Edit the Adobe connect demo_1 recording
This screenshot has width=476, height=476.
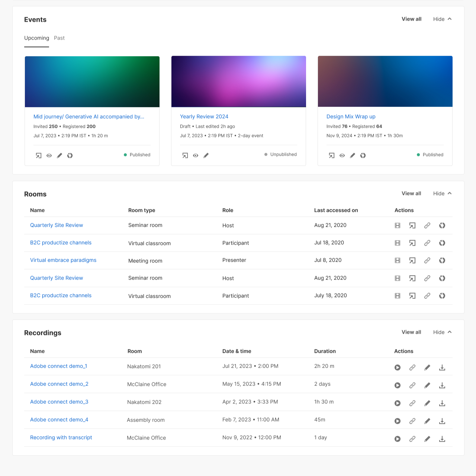(427, 367)
